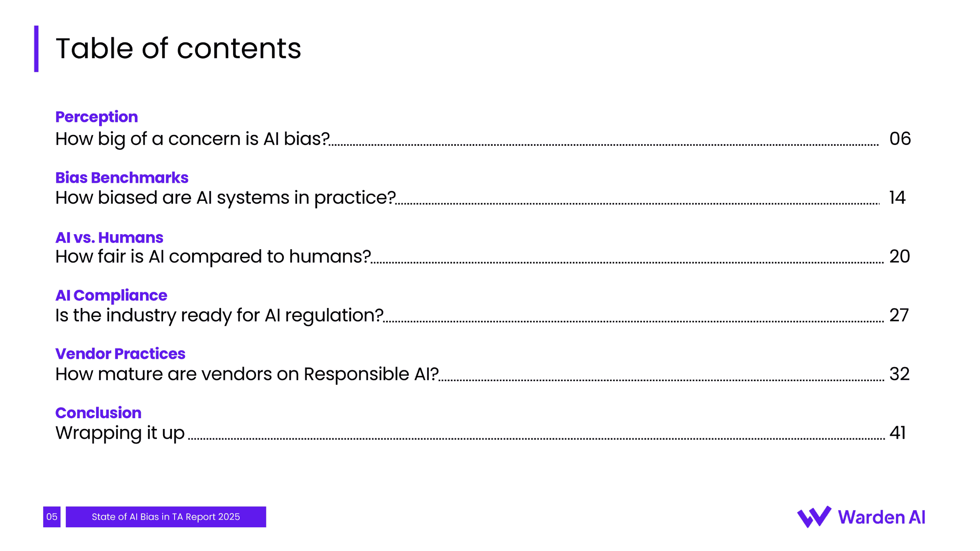The image size is (980, 551).
Task: Click page number 06 in the contents
Action: click(x=900, y=139)
